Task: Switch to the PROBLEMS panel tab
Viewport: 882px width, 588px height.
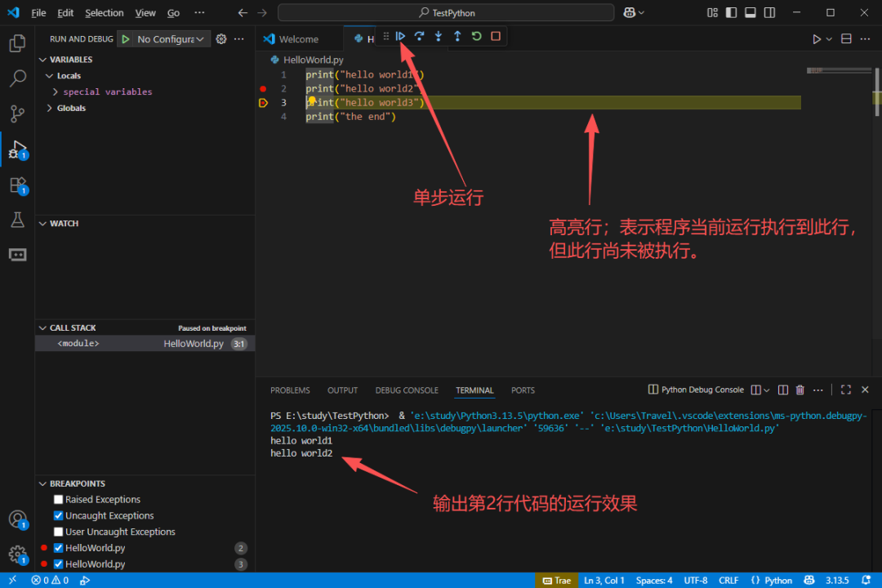Action: [290, 390]
